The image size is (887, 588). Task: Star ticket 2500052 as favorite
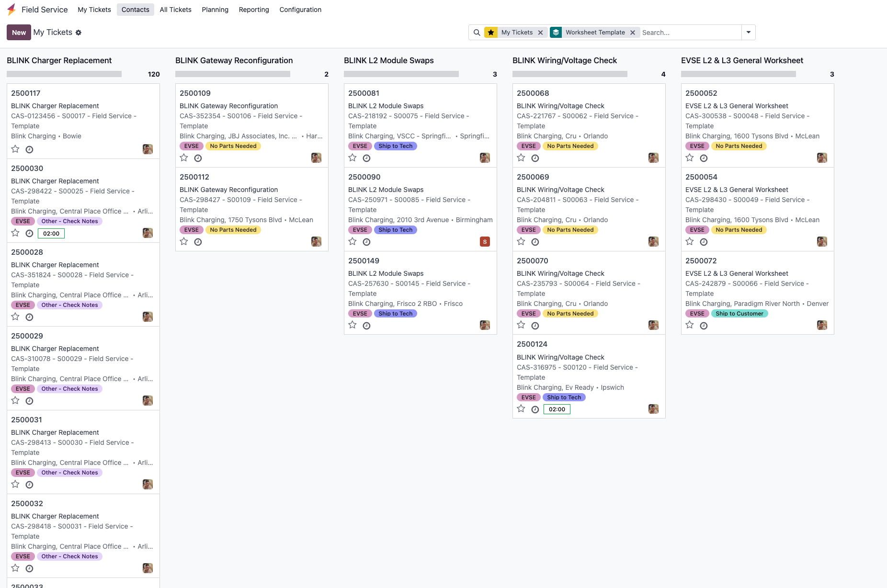click(690, 158)
